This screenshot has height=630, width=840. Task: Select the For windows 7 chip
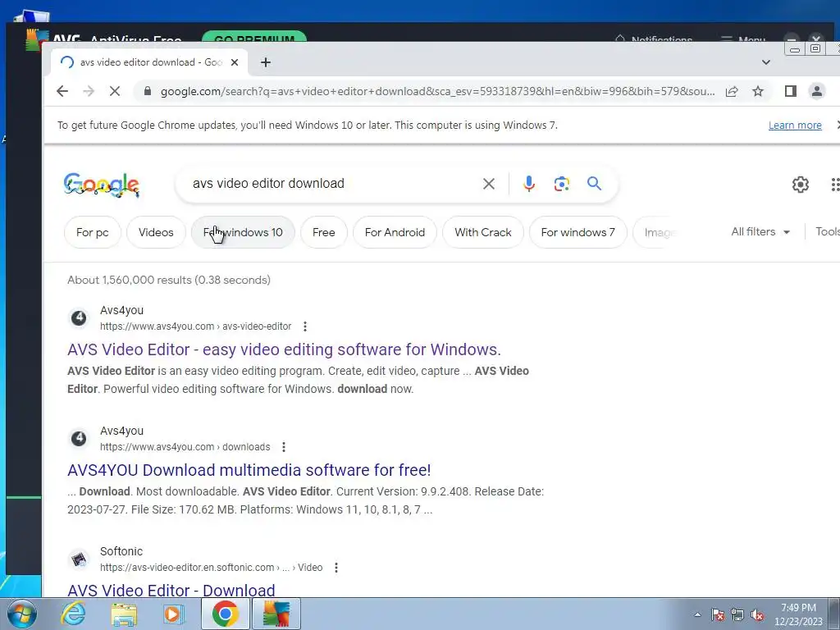coord(577,232)
